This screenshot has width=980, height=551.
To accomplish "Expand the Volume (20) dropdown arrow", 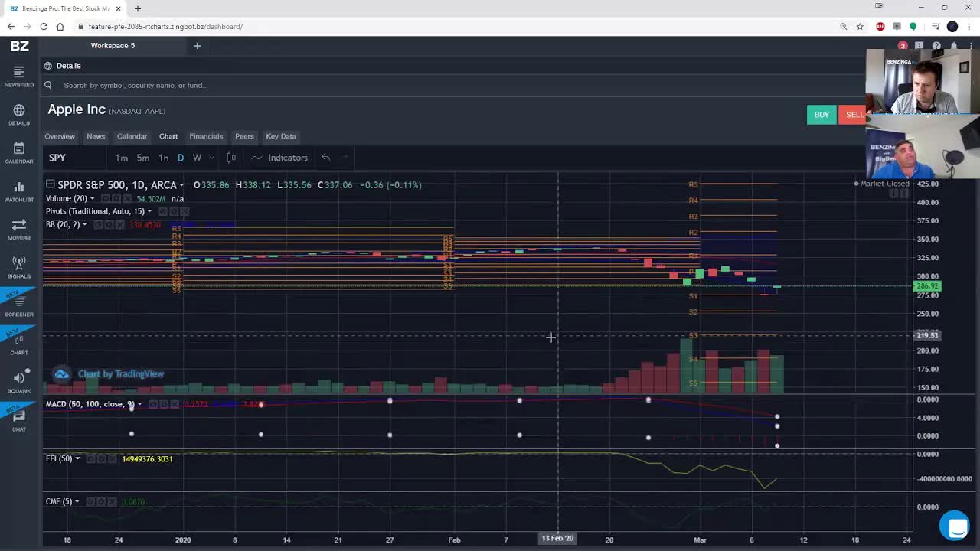I will click(x=92, y=199).
